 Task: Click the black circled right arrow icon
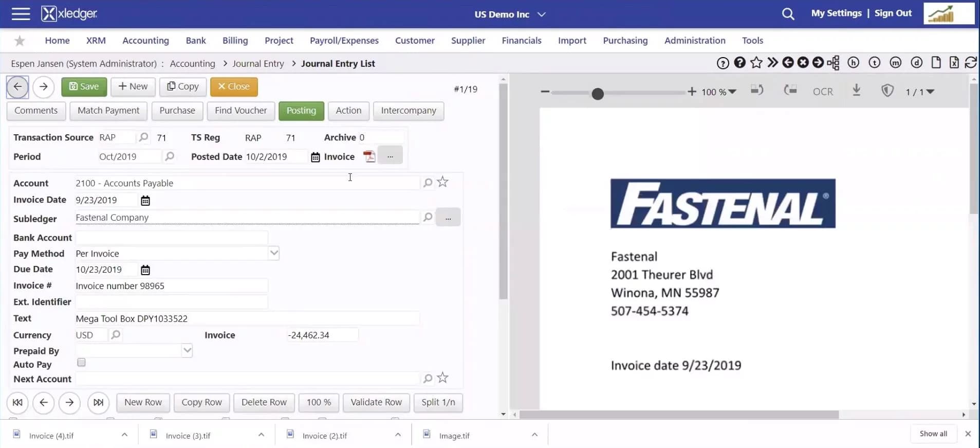818,63
